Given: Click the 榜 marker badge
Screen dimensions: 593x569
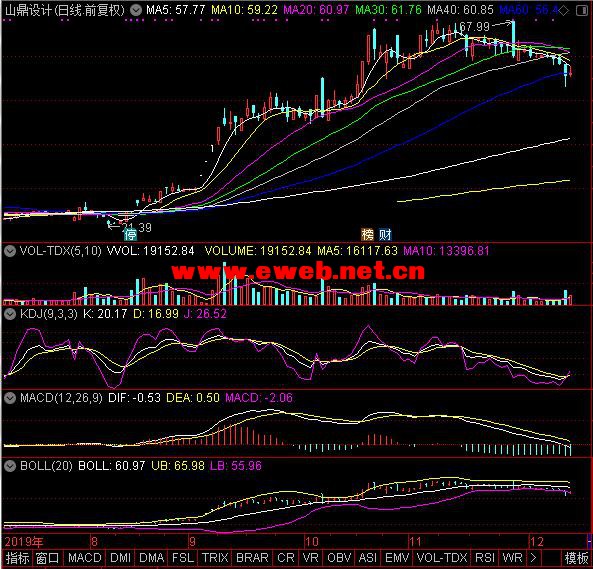Looking at the screenshot, I should tap(367, 234).
